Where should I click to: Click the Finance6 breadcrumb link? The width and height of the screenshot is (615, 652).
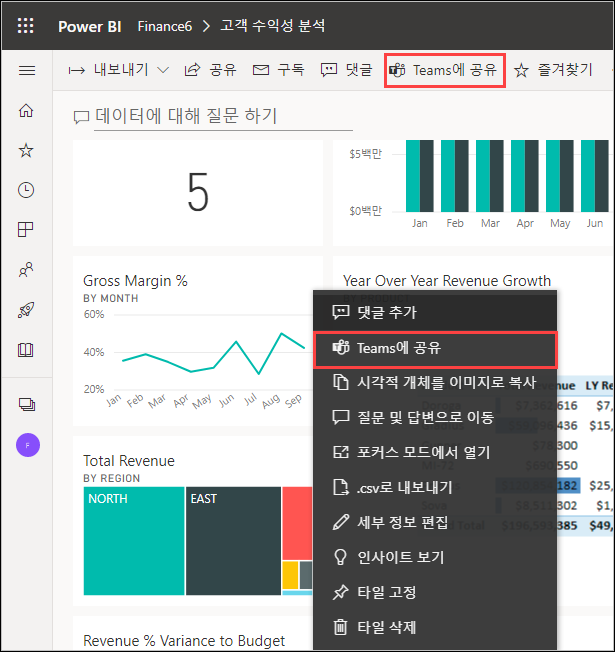[165, 27]
